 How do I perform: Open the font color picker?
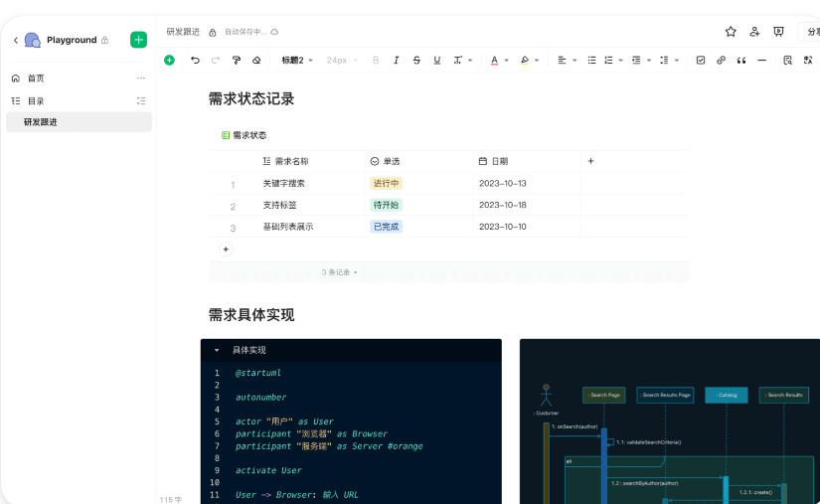click(495, 61)
